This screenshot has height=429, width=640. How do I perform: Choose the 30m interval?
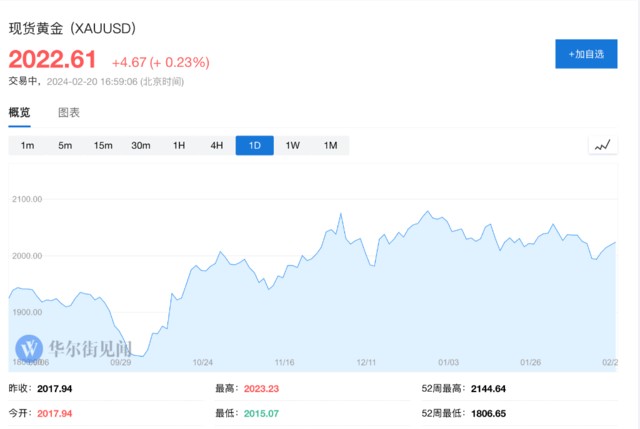click(x=141, y=146)
